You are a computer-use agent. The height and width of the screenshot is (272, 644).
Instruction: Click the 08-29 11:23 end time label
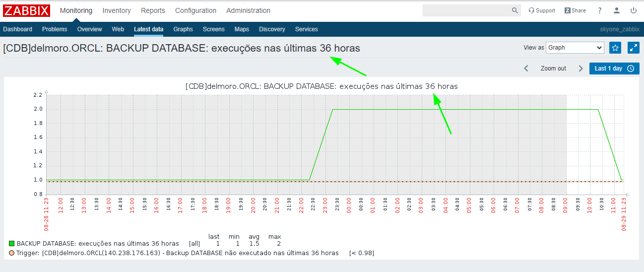pos(624,214)
